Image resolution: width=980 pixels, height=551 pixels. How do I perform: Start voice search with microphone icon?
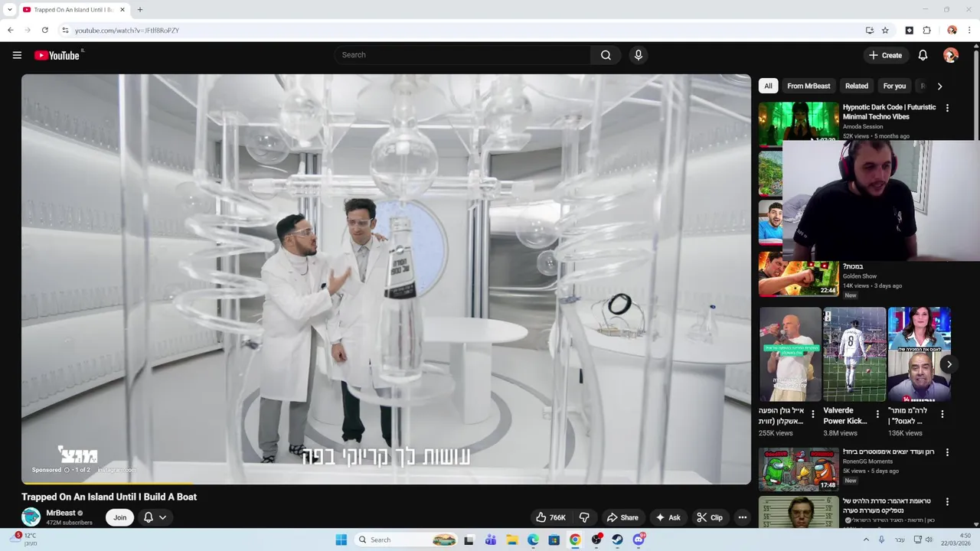point(638,55)
